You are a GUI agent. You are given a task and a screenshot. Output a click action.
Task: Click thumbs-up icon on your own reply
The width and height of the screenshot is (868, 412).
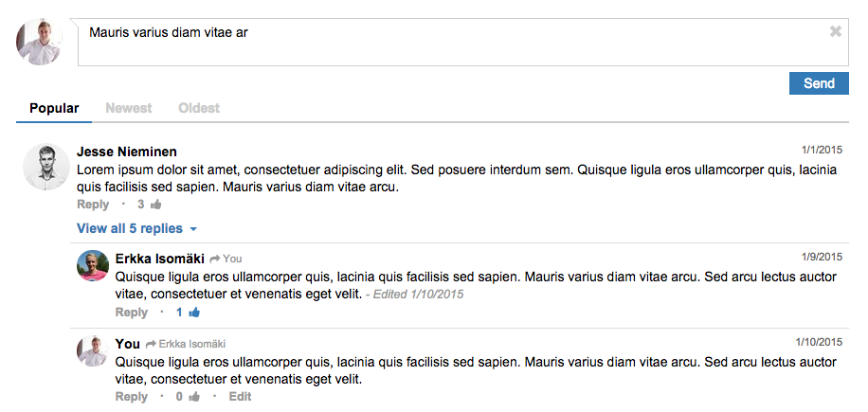[193, 397]
